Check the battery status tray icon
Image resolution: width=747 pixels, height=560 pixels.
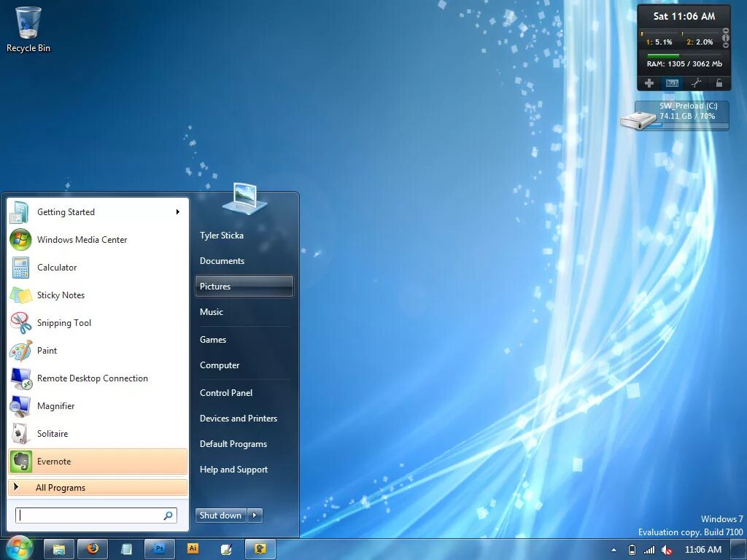[x=632, y=550]
